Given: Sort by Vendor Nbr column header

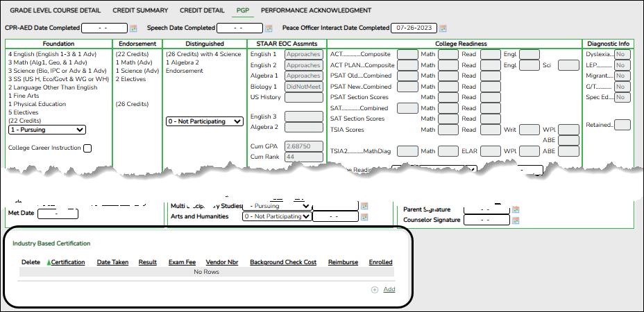Looking at the screenshot, I should click(222, 262).
